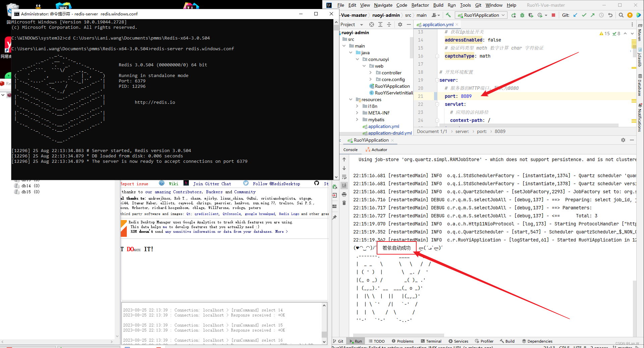644x348 pixels.
Task: Clear console with the trash icon
Action: [344, 203]
